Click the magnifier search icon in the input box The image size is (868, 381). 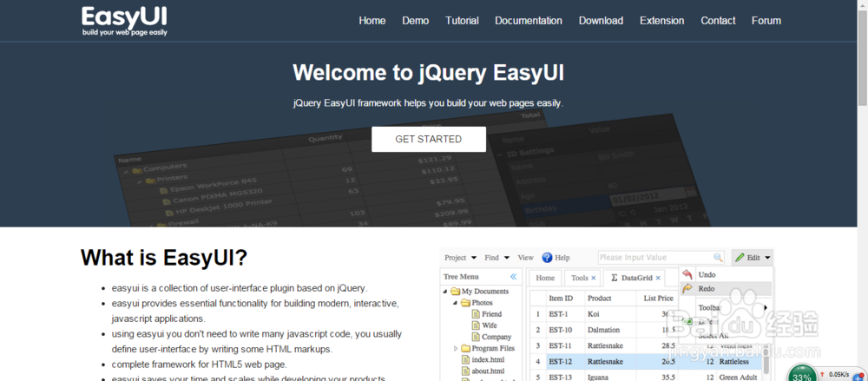(718, 258)
